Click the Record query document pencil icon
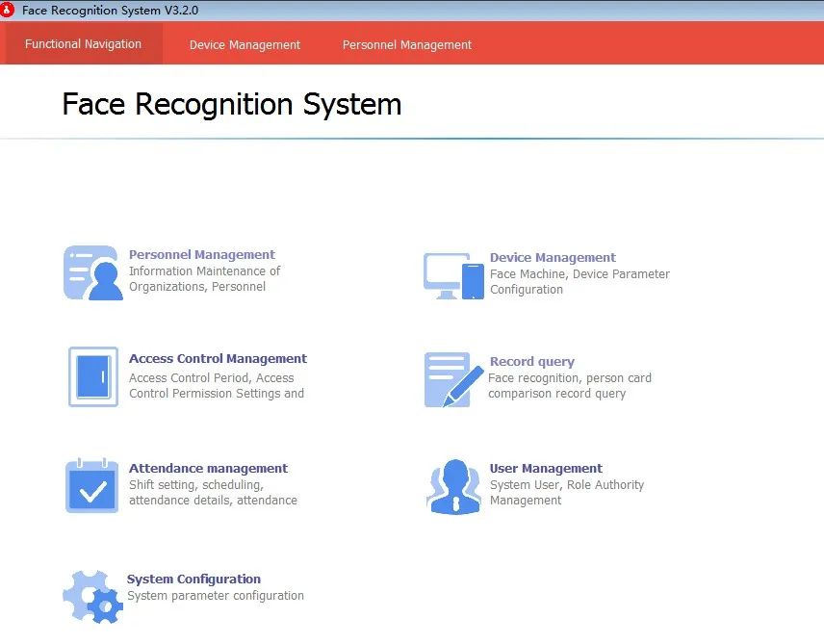Image resolution: width=824 pixels, height=644 pixels. coord(453,379)
